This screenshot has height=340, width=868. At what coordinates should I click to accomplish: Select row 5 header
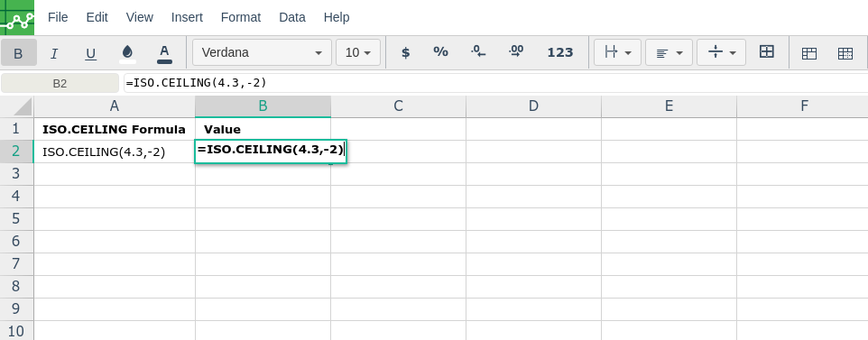click(16, 219)
